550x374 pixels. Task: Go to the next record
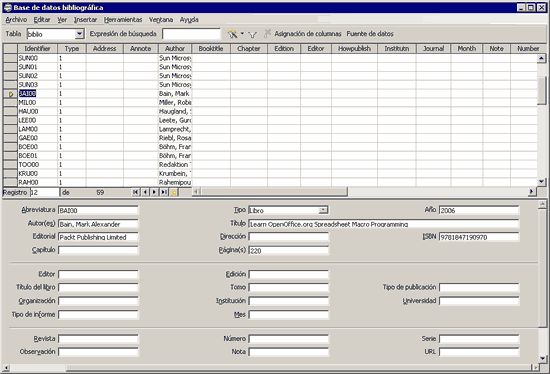[154, 192]
